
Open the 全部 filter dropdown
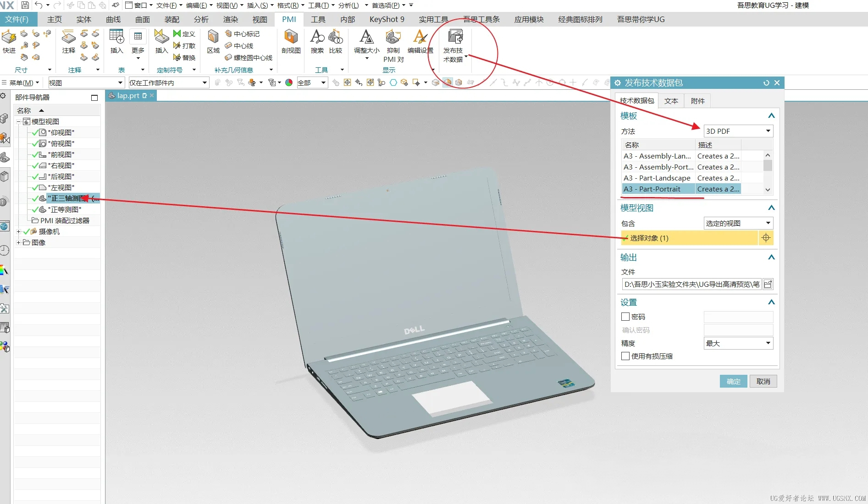point(312,82)
